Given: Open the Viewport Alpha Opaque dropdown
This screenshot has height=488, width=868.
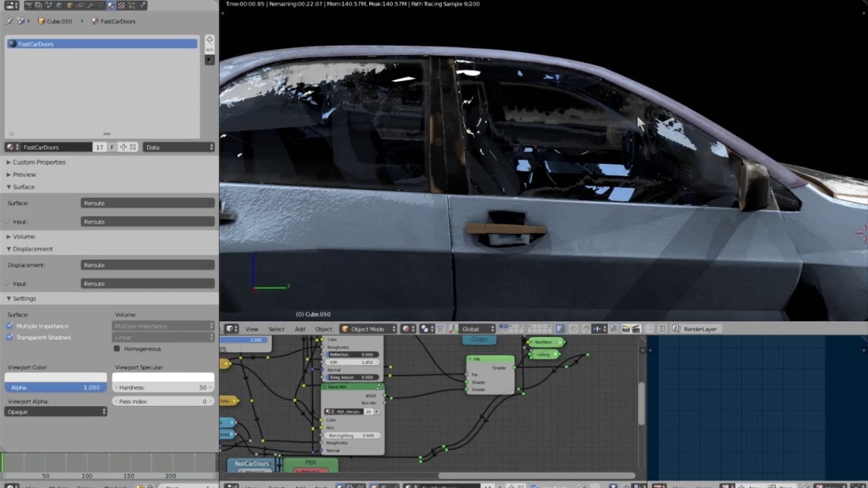Looking at the screenshot, I should click(56, 411).
